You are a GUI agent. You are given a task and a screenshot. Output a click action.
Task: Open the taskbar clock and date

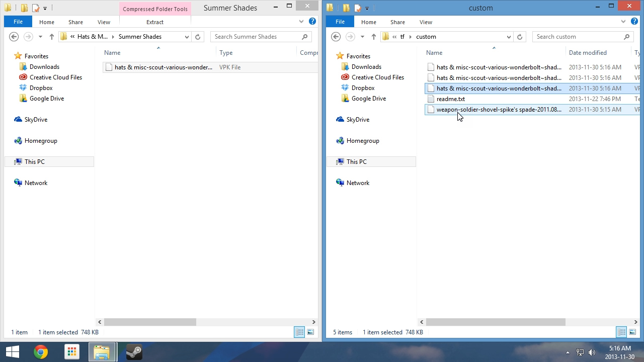point(620,352)
